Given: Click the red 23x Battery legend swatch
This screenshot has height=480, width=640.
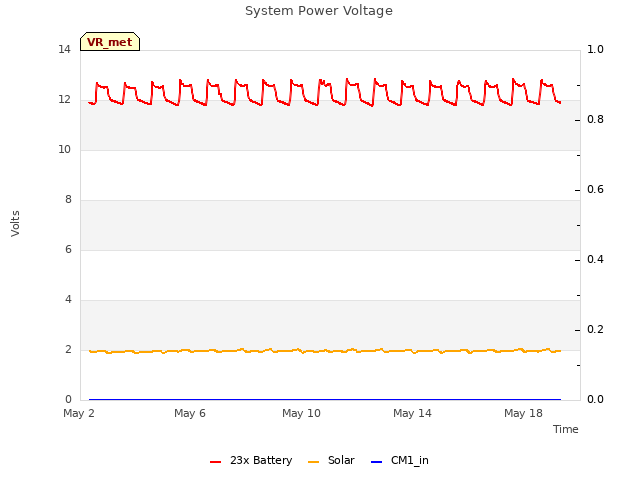Looking at the screenshot, I should tap(216, 462).
